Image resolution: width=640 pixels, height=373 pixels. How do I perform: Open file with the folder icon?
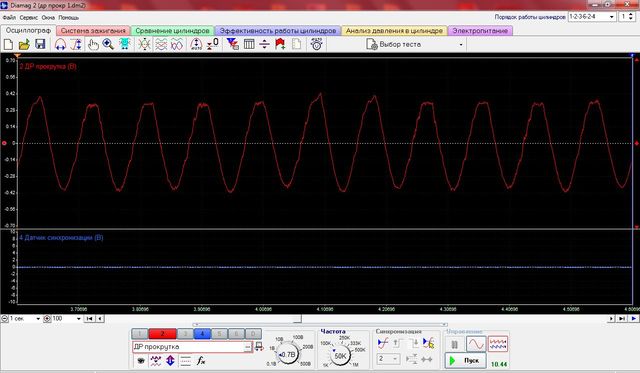24,44
